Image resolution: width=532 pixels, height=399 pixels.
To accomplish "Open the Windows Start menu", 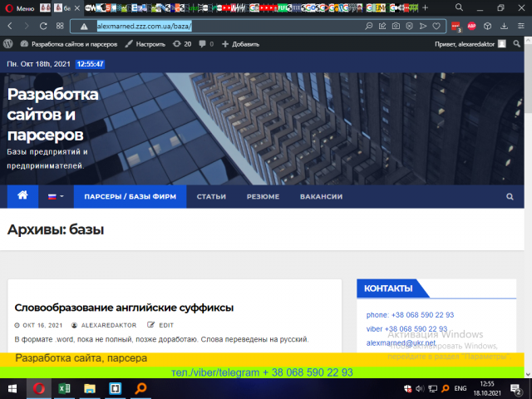I will [12, 388].
